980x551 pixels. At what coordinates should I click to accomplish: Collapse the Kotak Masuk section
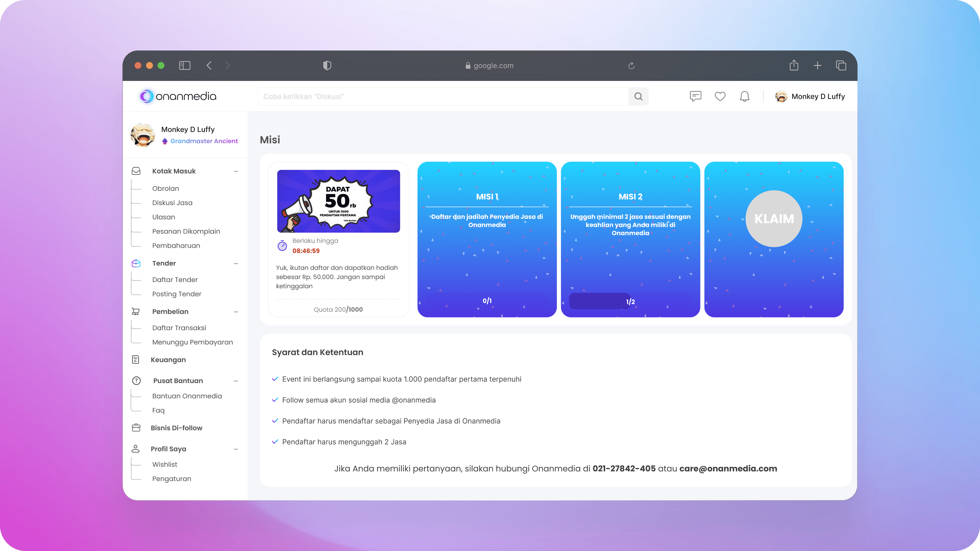click(x=236, y=171)
